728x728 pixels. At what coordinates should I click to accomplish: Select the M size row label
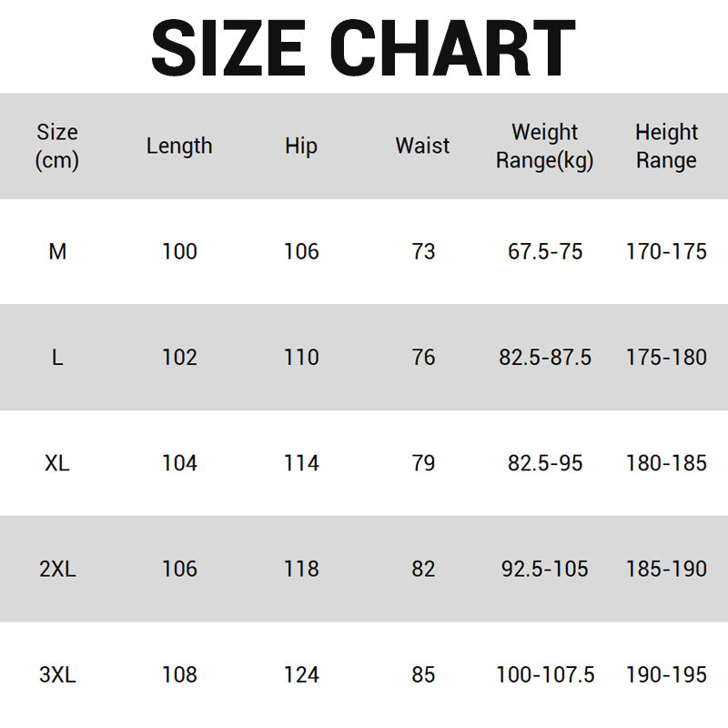57,251
